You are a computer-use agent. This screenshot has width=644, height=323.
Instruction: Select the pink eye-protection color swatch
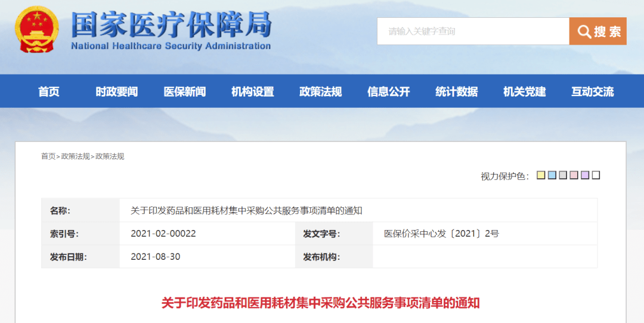click(574, 175)
